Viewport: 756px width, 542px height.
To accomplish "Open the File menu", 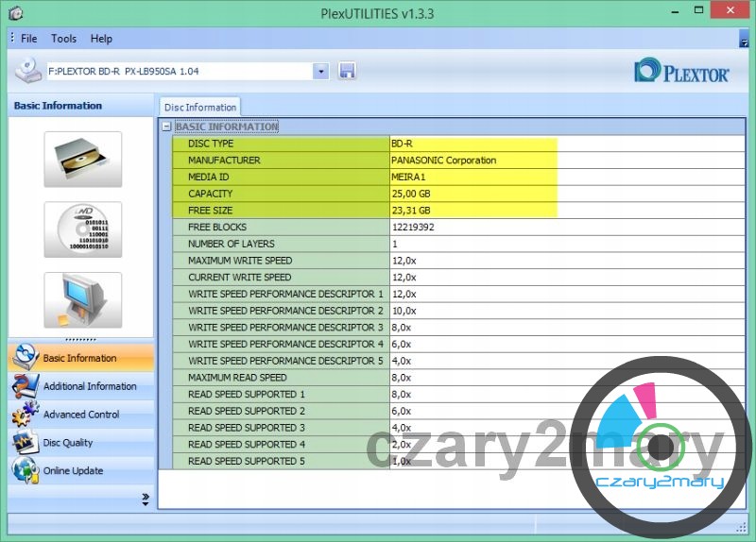I will [28, 39].
